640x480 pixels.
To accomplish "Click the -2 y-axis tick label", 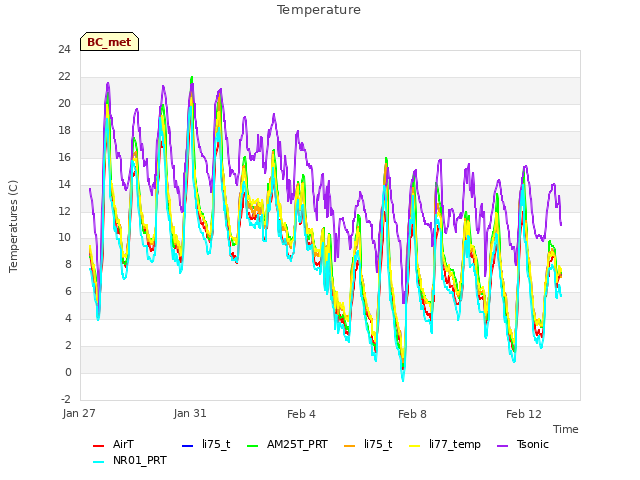I will (66, 399).
